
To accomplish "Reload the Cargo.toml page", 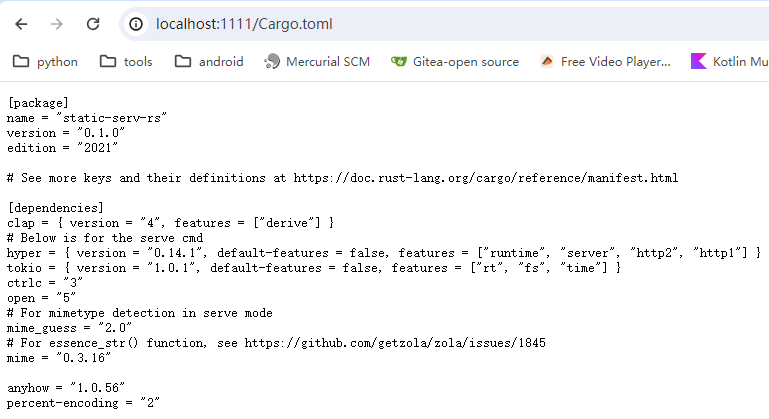I will click(92, 23).
